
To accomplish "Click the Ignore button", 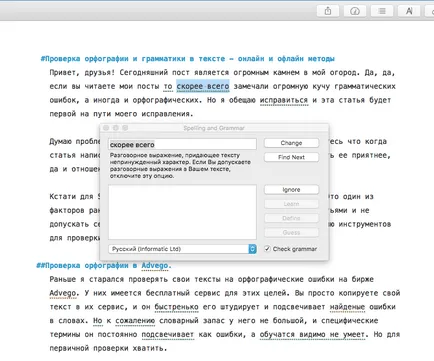I will click(x=291, y=190).
